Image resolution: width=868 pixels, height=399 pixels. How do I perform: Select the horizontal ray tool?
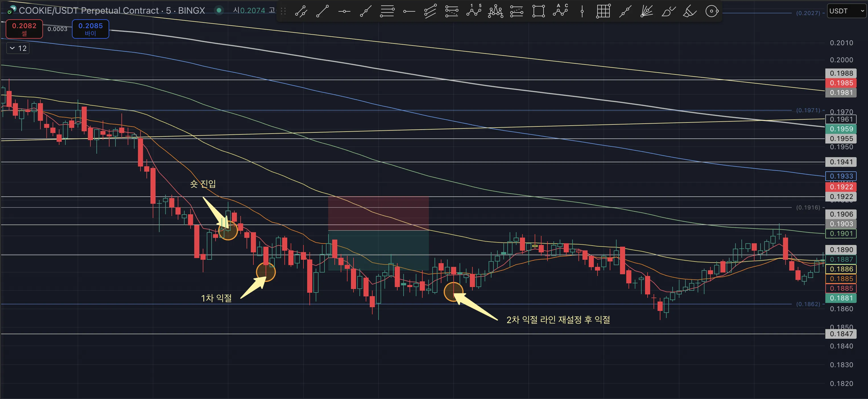pos(409,11)
